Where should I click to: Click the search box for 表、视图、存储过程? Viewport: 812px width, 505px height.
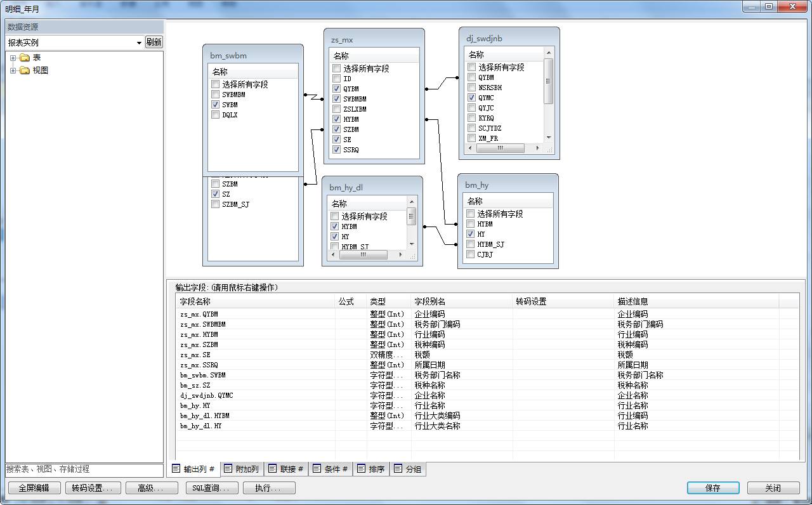point(84,469)
